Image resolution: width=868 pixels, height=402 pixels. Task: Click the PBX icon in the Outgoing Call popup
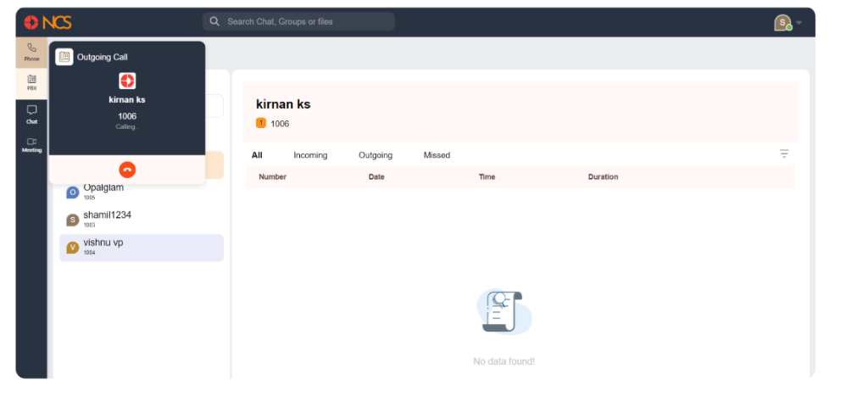tap(64, 57)
